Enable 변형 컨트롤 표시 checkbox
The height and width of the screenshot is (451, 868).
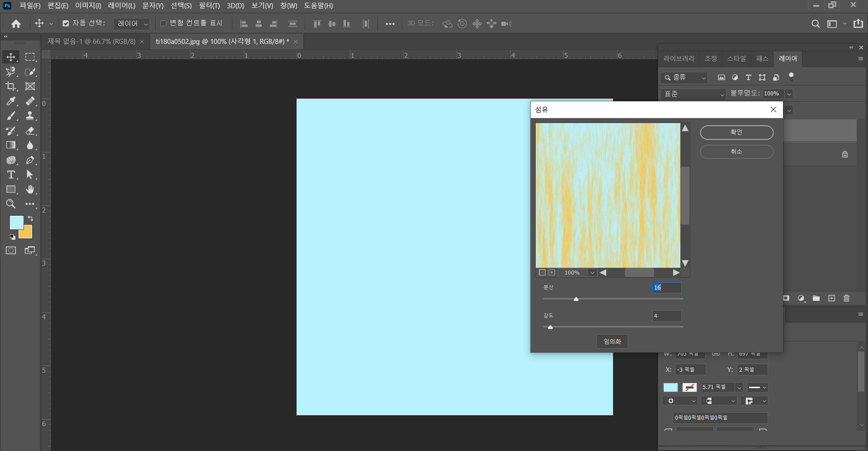163,24
